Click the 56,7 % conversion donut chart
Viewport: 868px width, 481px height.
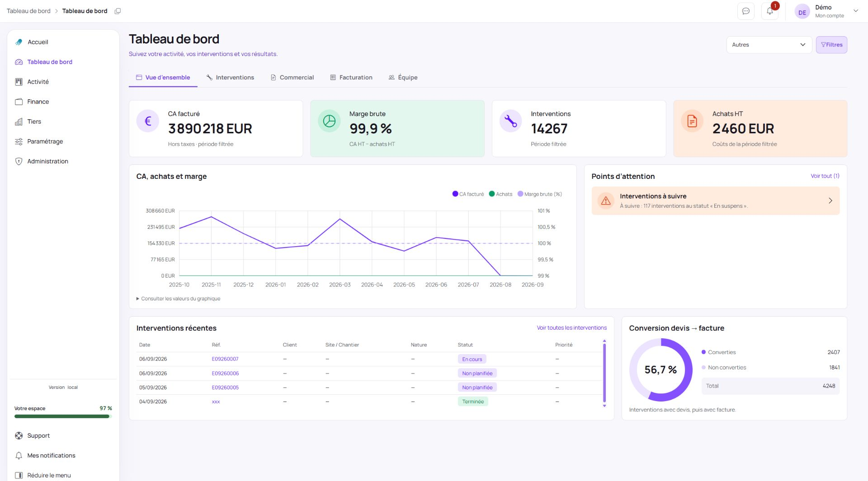pyautogui.click(x=660, y=370)
